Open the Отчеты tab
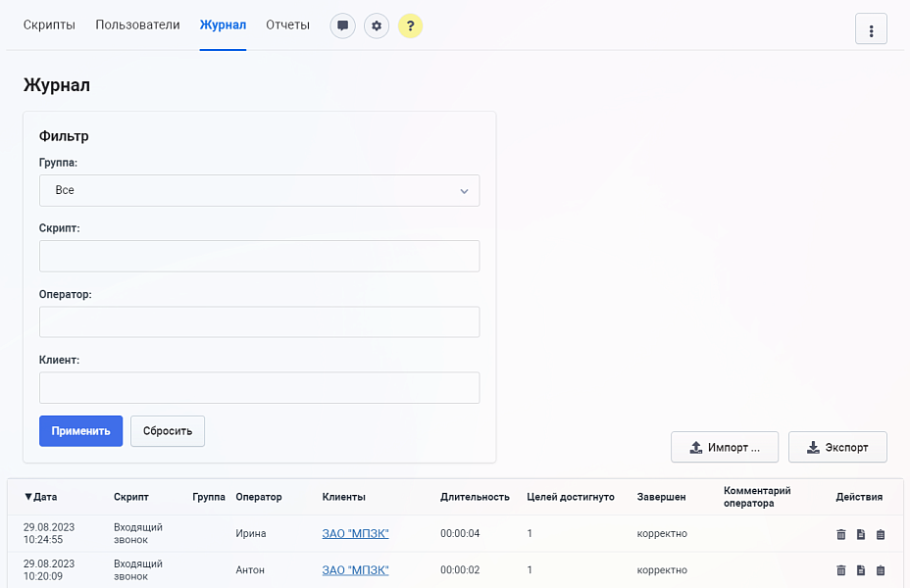The image size is (910, 588). (287, 25)
